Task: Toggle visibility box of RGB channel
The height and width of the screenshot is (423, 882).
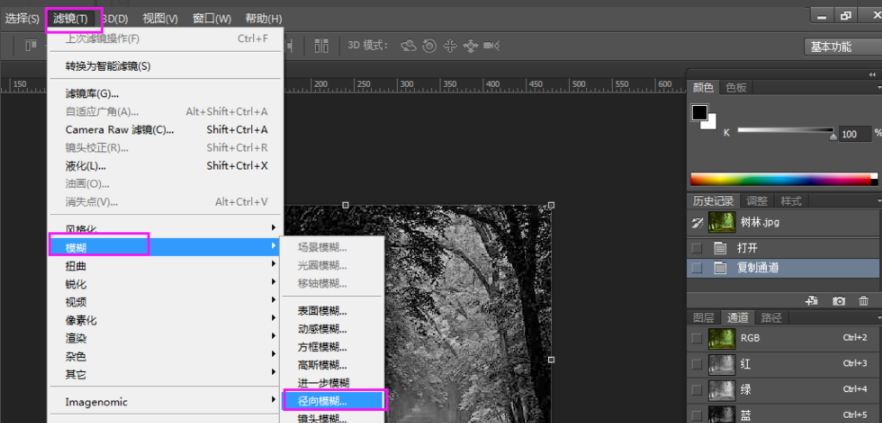Action: click(697, 338)
